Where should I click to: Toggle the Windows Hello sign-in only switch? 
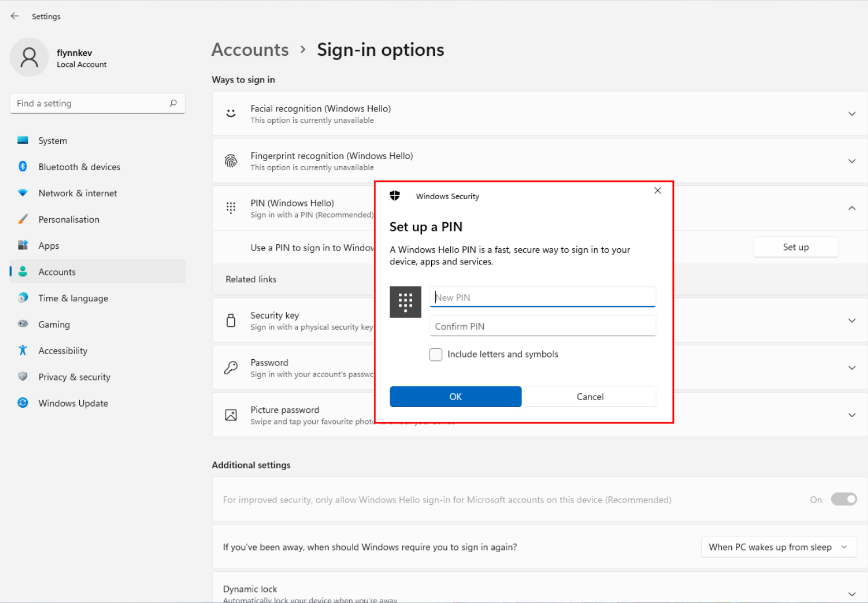pyautogui.click(x=843, y=499)
